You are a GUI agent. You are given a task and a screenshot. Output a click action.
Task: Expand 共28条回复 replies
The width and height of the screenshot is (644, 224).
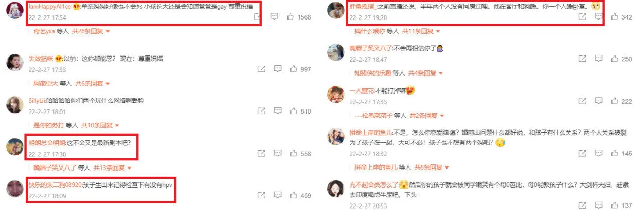91,31
